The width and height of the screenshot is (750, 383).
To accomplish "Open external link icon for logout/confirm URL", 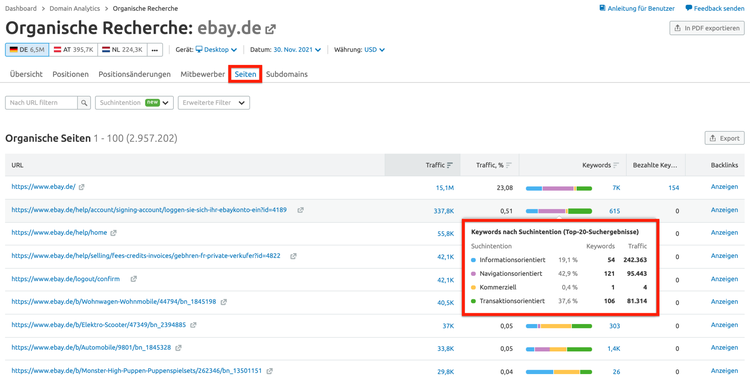I will (133, 279).
